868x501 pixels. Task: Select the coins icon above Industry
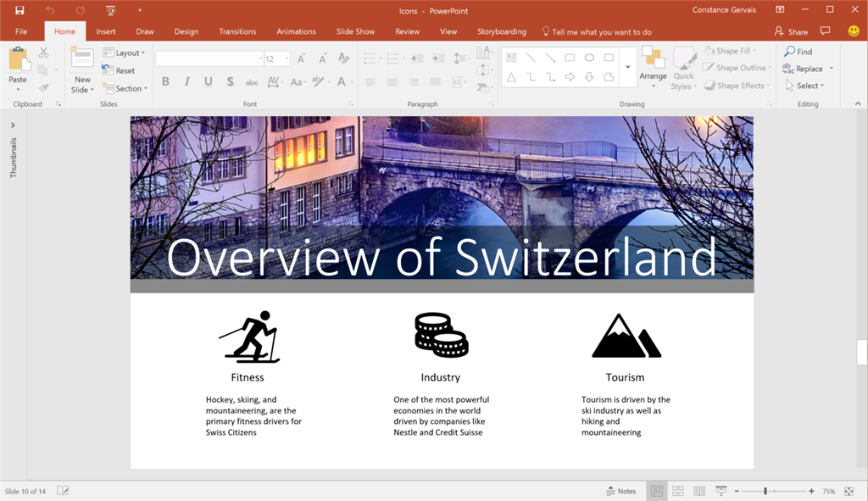click(441, 335)
